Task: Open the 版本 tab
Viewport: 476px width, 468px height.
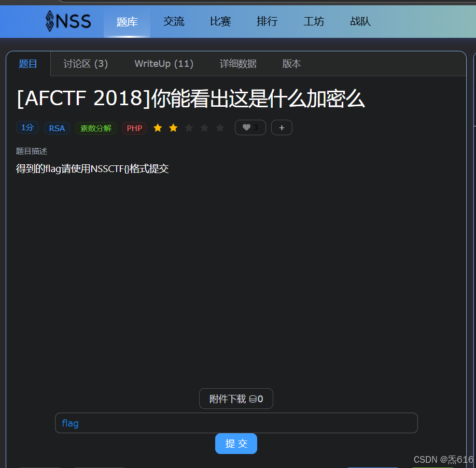Action: tap(291, 63)
